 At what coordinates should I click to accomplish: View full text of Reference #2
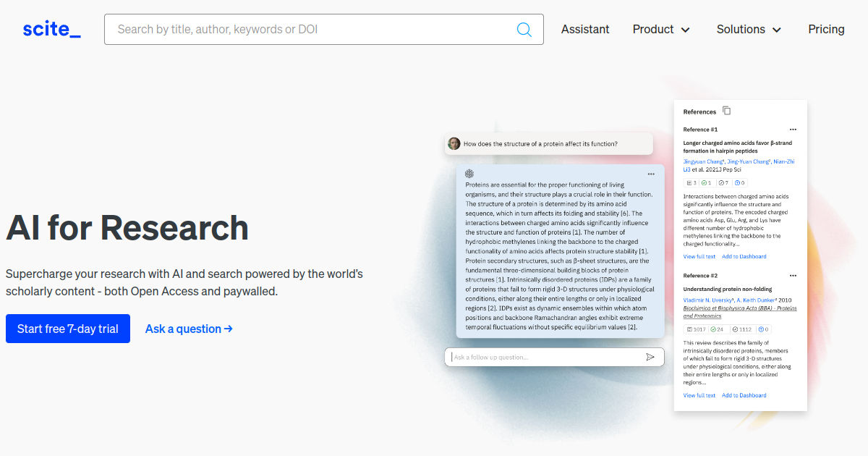point(699,395)
